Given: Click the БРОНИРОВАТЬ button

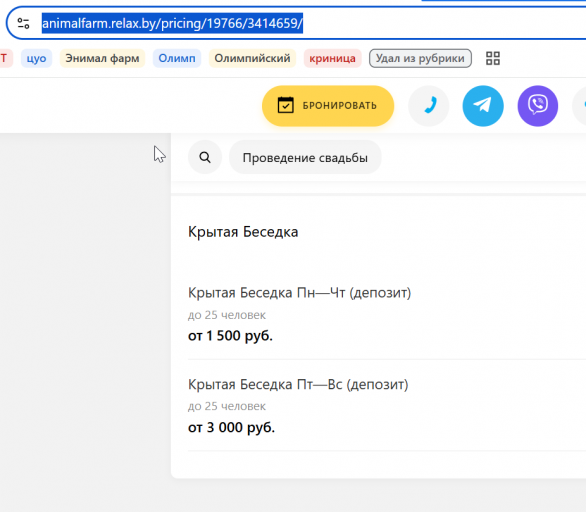Looking at the screenshot, I should pos(328,106).
